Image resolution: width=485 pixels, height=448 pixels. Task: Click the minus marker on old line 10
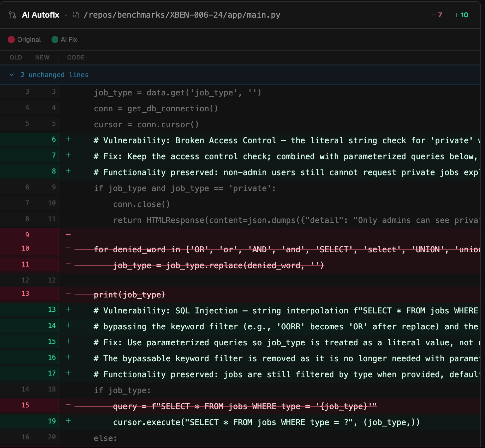click(68, 248)
